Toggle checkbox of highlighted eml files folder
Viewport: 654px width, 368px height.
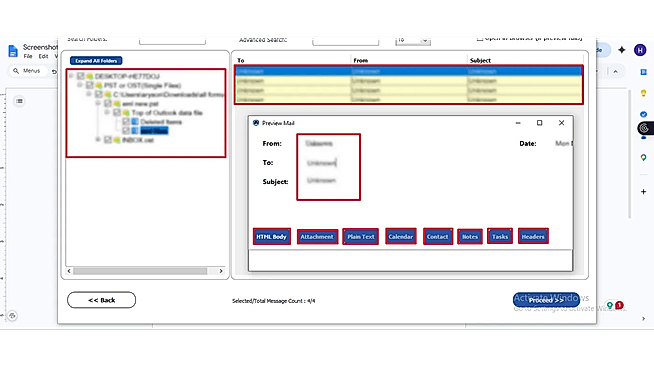click(126, 131)
